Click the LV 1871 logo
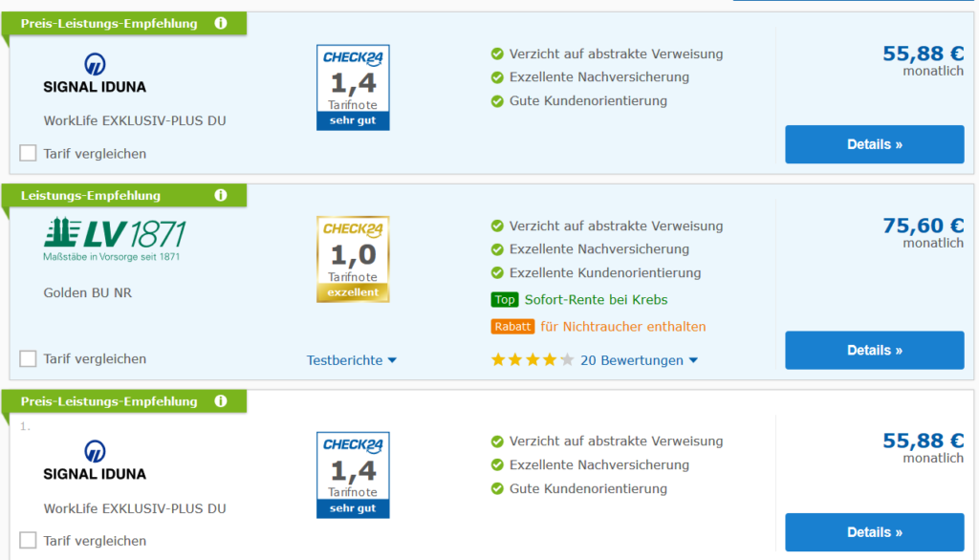This screenshot has height=560, width=979. (x=115, y=239)
